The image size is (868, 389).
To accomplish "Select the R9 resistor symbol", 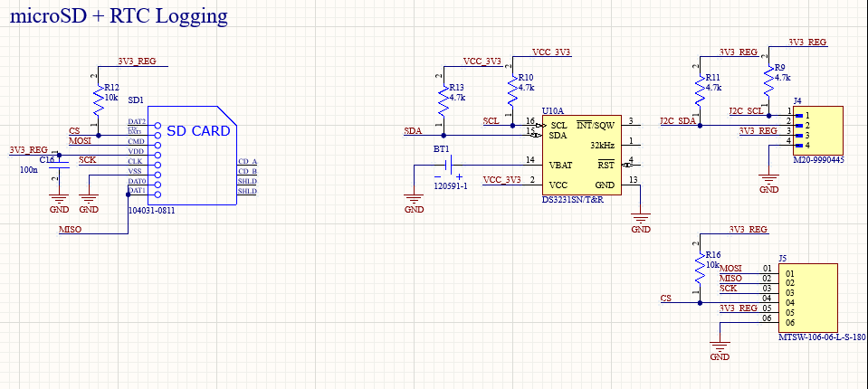I will 769,82.
